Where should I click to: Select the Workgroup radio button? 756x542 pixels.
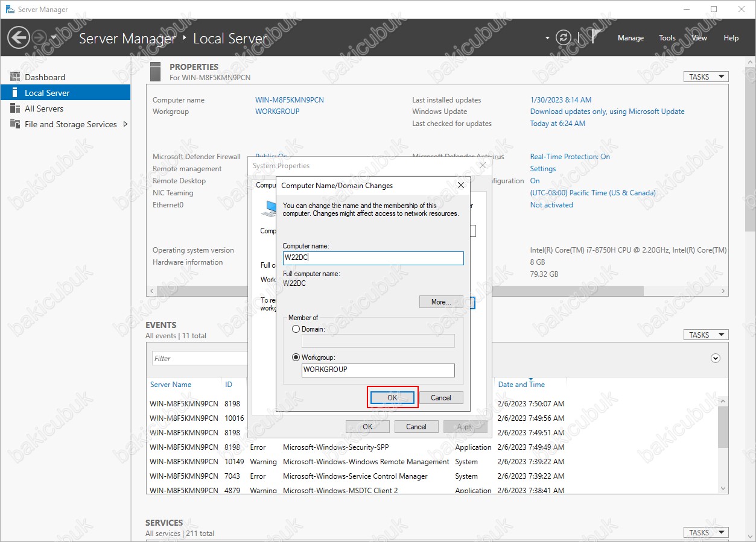[296, 358]
